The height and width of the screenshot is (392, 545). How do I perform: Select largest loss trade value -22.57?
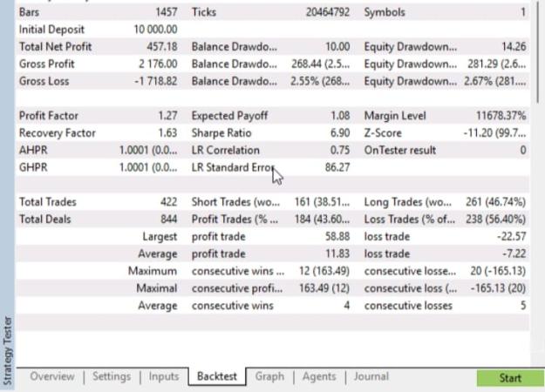tap(511, 236)
